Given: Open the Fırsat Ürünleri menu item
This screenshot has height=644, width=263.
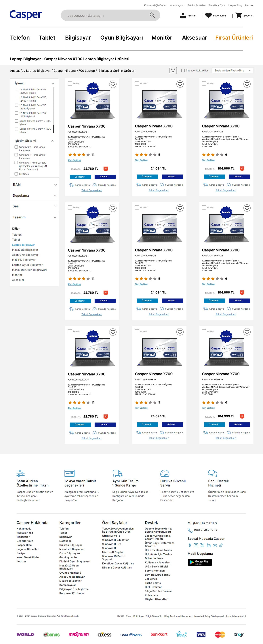Looking at the screenshot, I should click(234, 38).
